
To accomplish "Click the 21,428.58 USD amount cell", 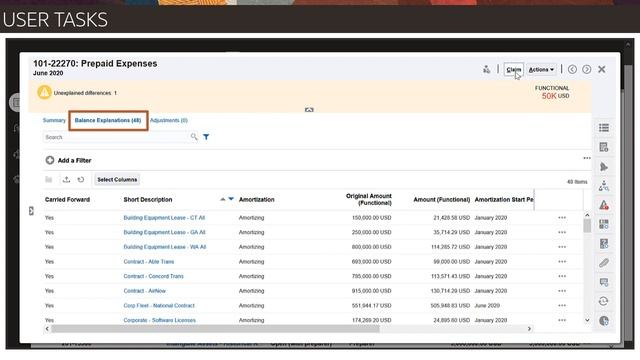I will [x=451, y=218].
